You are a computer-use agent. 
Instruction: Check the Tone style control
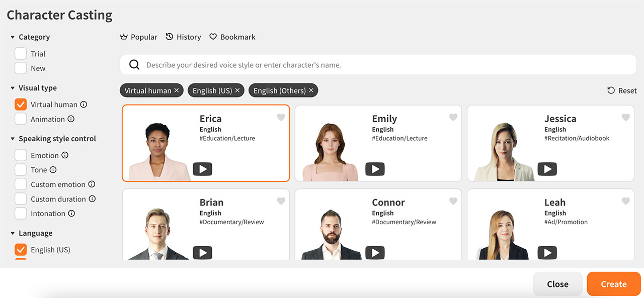click(21, 170)
